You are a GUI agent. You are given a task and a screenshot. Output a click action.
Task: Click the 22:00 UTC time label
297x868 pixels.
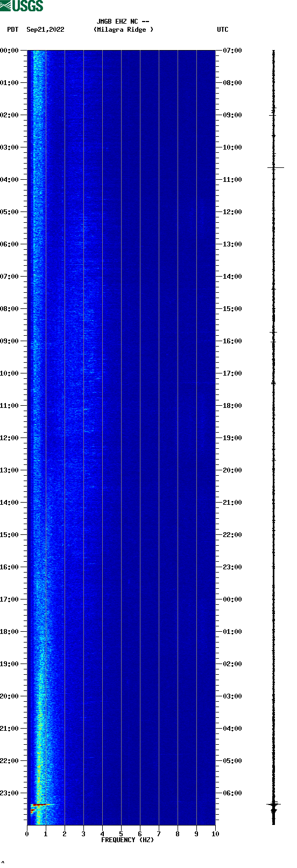[x=232, y=535]
